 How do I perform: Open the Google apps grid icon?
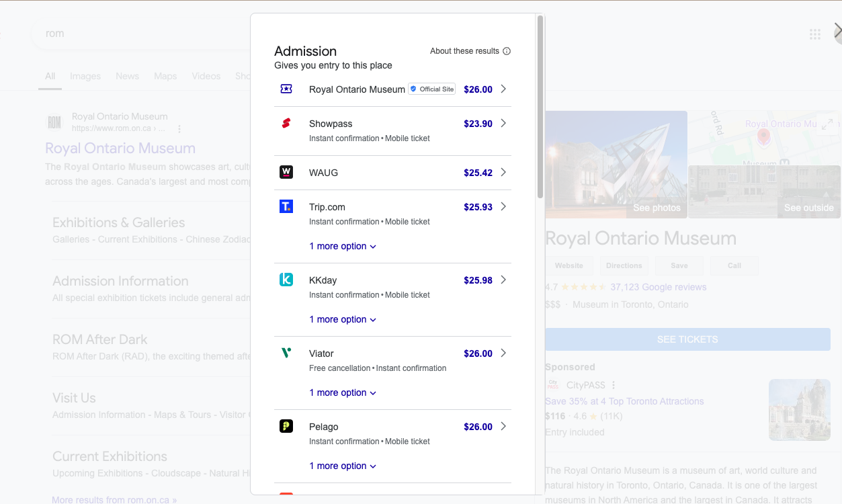pyautogui.click(x=814, y=34)
